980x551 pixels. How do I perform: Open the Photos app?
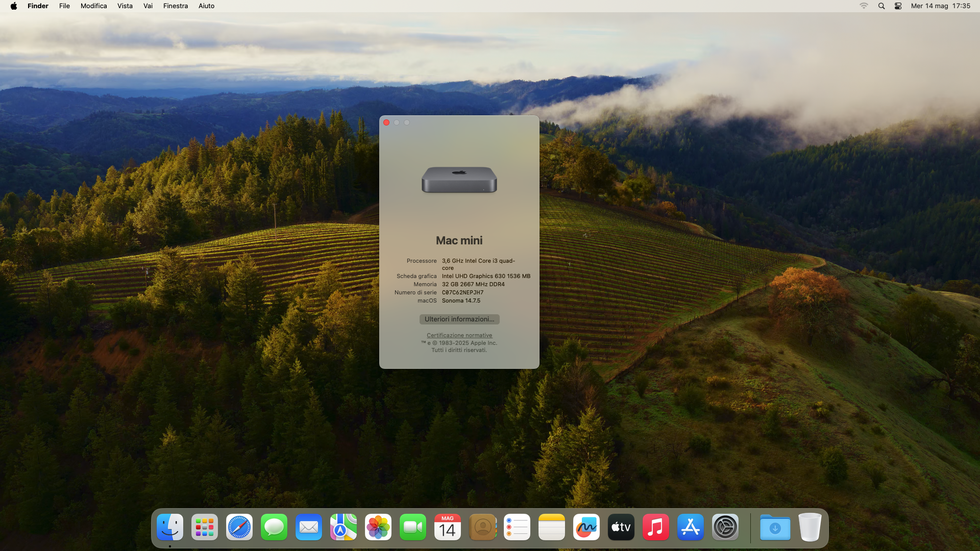point(378,527)
